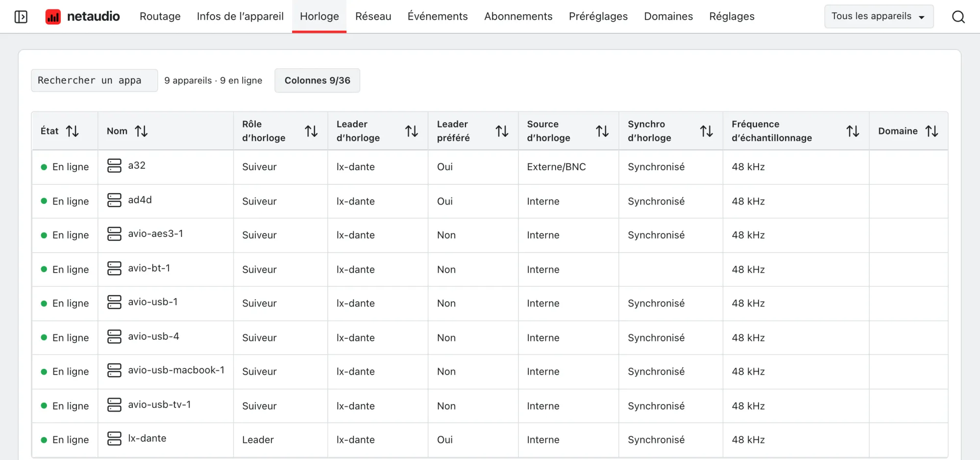Click the avio-usb-tv-1 device name
Viewport: 980px width, 460px height.
point(160,405)
